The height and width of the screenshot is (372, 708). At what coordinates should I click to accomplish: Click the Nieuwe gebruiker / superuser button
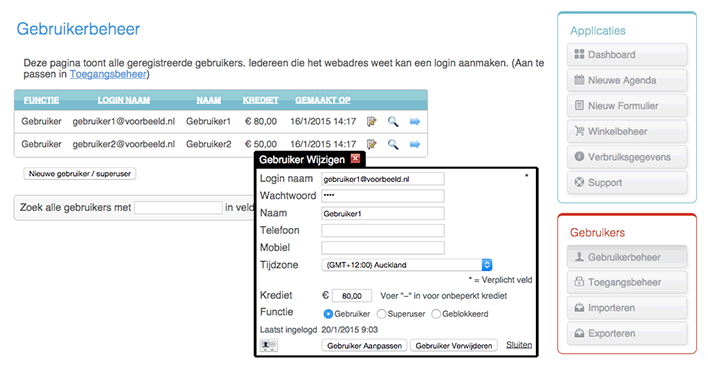click(80, 174)
